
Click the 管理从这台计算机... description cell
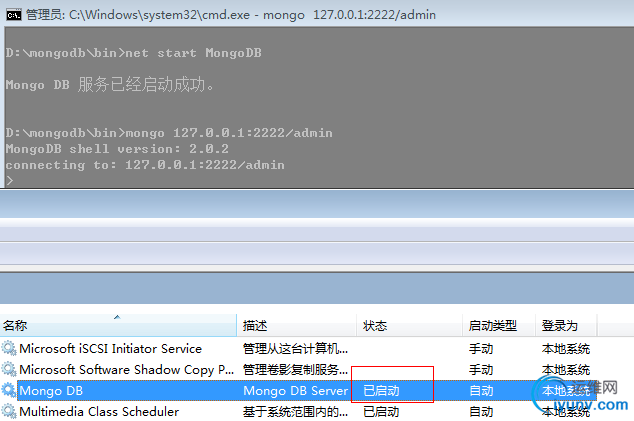click(x=296, y=349)
